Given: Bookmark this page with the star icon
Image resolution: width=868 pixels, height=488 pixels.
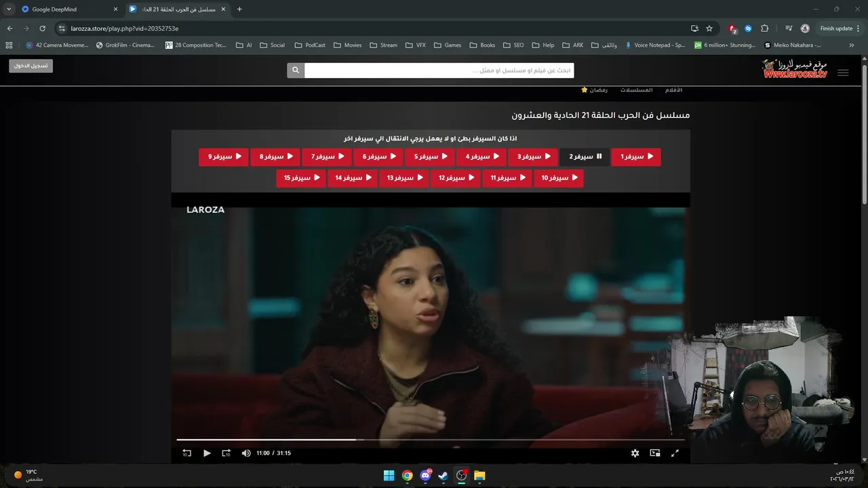Looking at the screenshot, I should pos(709,28).
